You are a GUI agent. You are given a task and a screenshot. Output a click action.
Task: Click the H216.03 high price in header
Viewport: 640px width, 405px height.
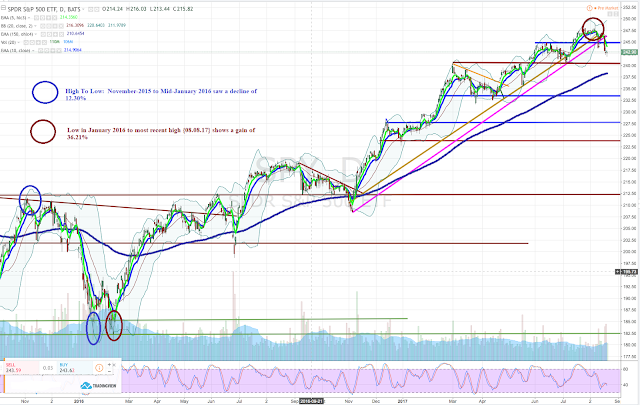point(136,9)
